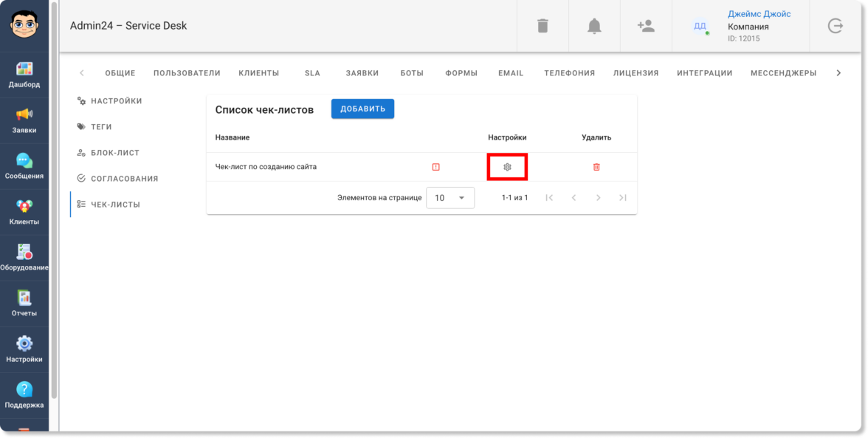The image size is (868, 438).
Task: Open user profile Джеймс Джойс
Action: (x=759, y=15)
